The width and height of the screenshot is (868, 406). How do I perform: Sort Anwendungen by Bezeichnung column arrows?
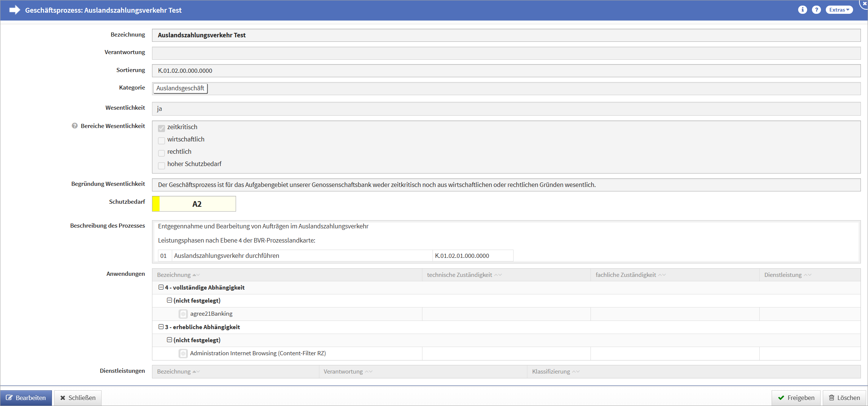(196, 275)
